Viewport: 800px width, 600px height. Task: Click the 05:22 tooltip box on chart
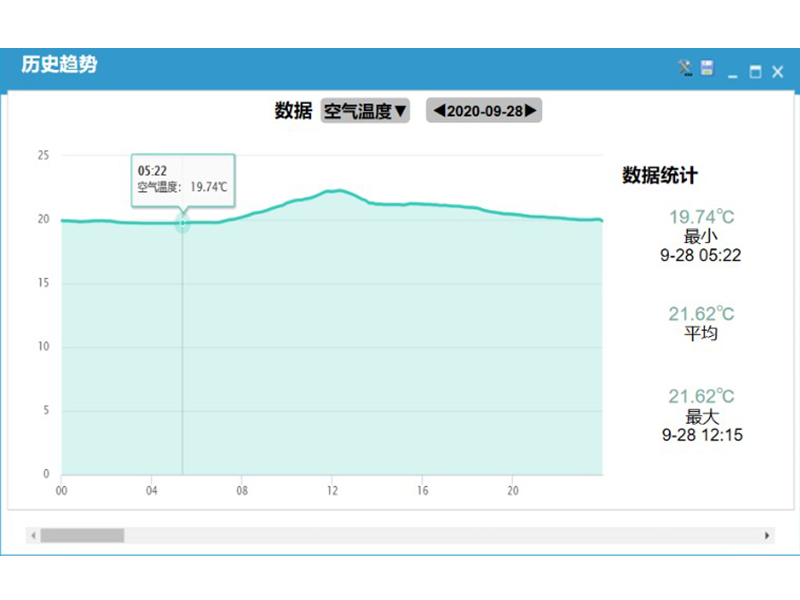[183, 178]
